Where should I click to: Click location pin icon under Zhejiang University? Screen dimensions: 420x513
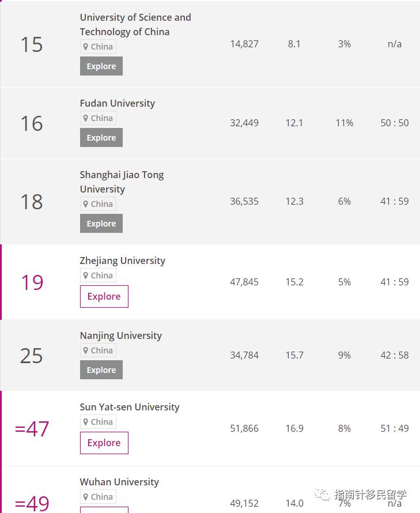[85, 276]
